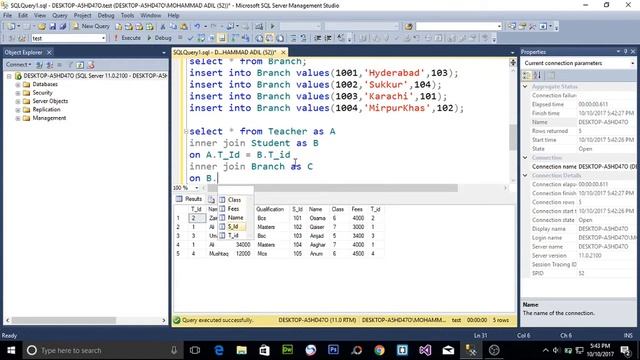
Task: Click the Stop icon in Object Explorer toolbar
Action: click(x=60, y=64)
